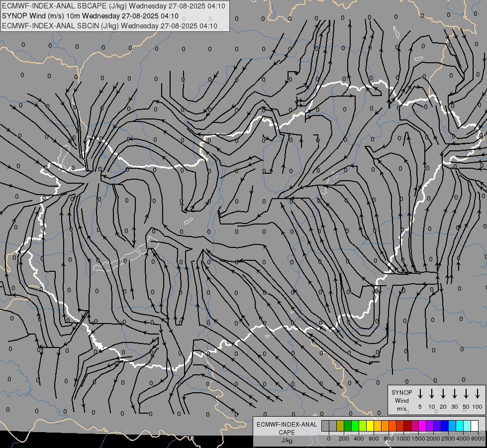Select the amber swatch starting at 600
The image size is (487, 448).
[378, 426]
